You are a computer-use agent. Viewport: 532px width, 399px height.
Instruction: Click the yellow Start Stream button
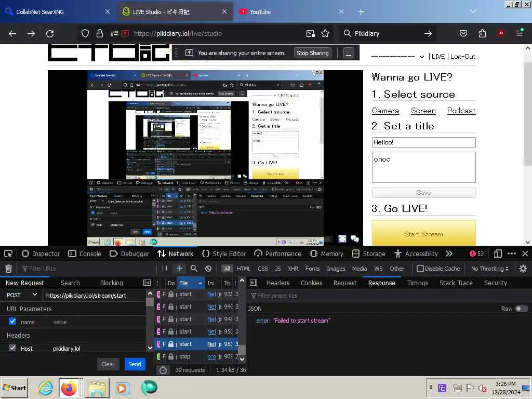tap(423, 233)
